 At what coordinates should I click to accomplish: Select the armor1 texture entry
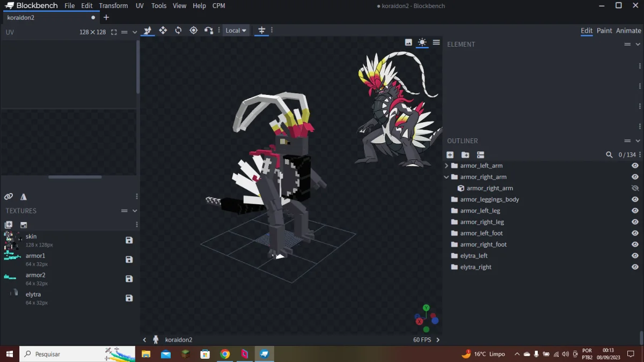click(x=69, y=260)
